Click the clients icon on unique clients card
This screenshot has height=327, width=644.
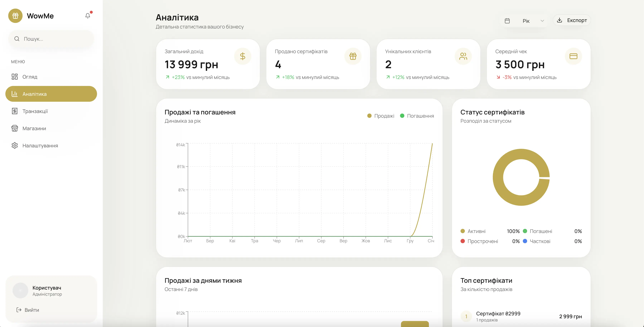[x=463, y=56]
